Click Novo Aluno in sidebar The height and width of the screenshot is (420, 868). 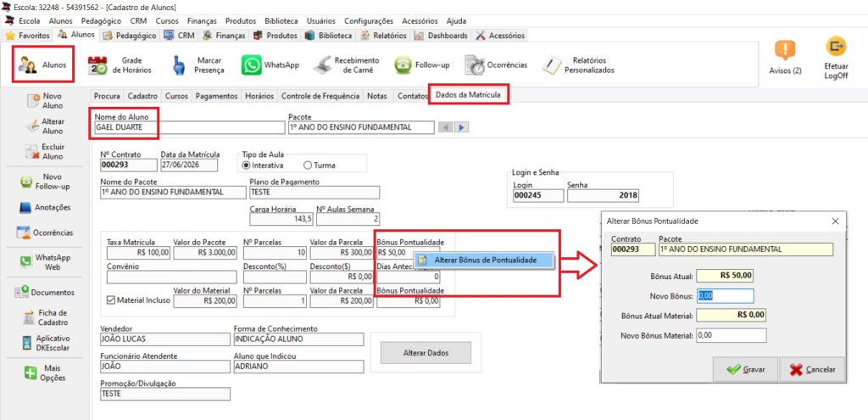(x=46, y=101)
